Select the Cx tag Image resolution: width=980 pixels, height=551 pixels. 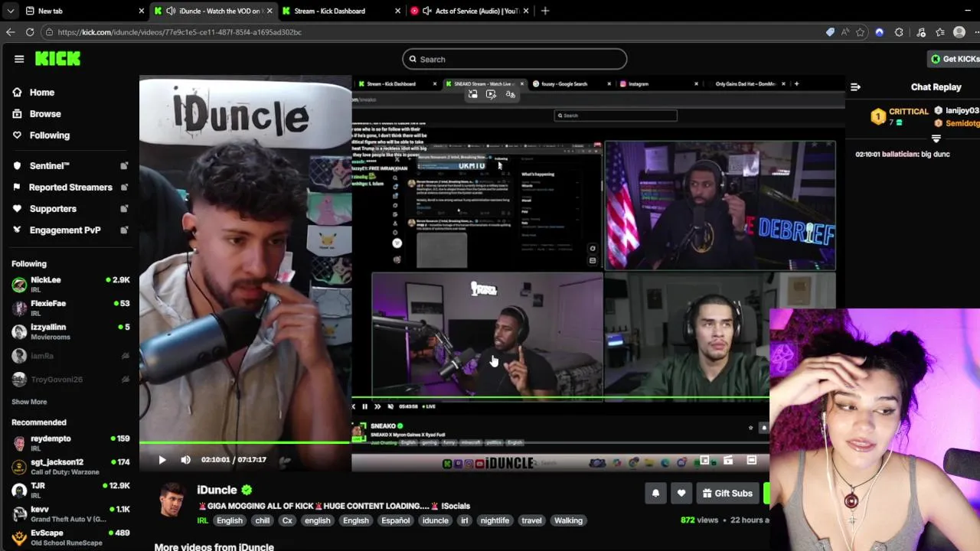[287, 520]
